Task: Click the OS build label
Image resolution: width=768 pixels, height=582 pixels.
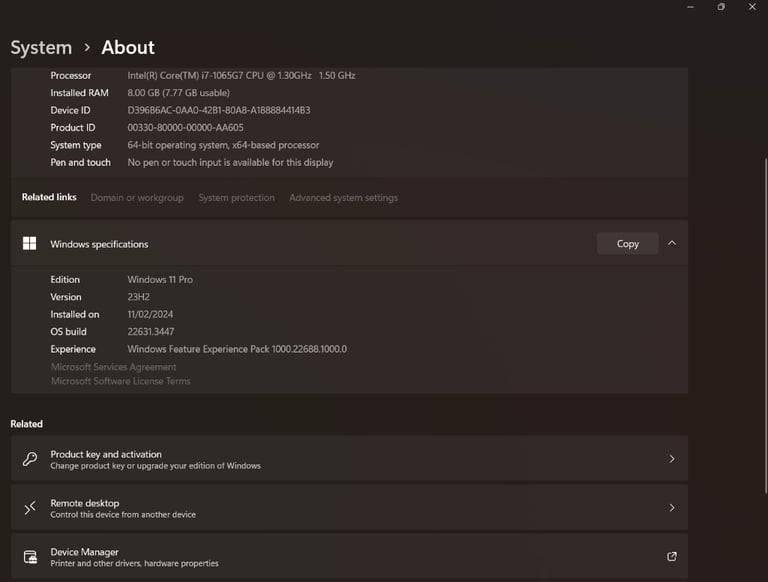Action: 69,332
